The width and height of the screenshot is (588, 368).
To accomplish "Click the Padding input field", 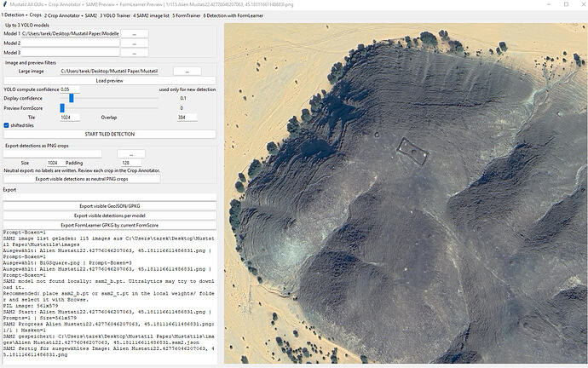I will pos(131,163).
